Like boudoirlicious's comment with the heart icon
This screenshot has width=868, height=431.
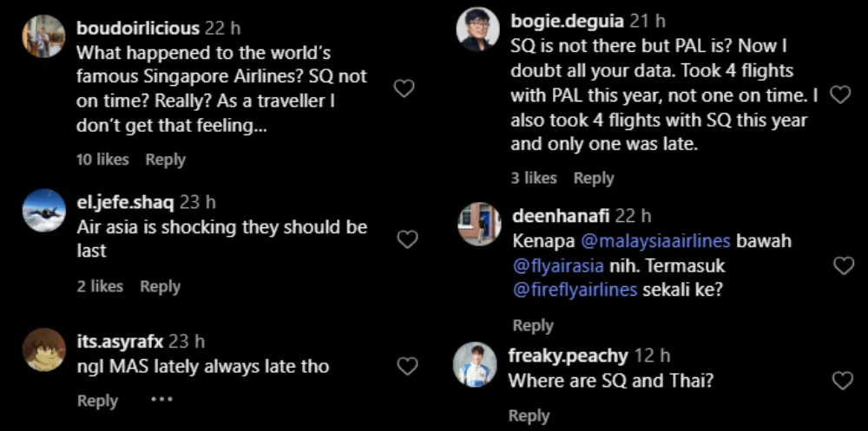(x=404, y=88)
